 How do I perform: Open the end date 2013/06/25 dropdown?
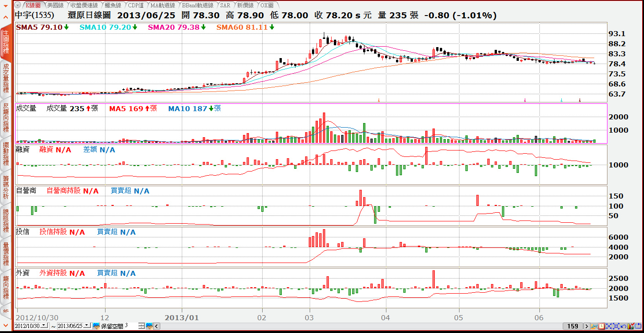point(87,325)
